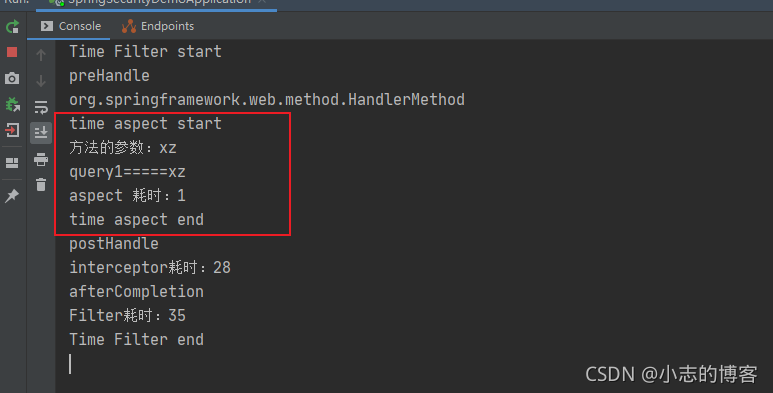Clear all console output with the trash icon

coord(41,184)
